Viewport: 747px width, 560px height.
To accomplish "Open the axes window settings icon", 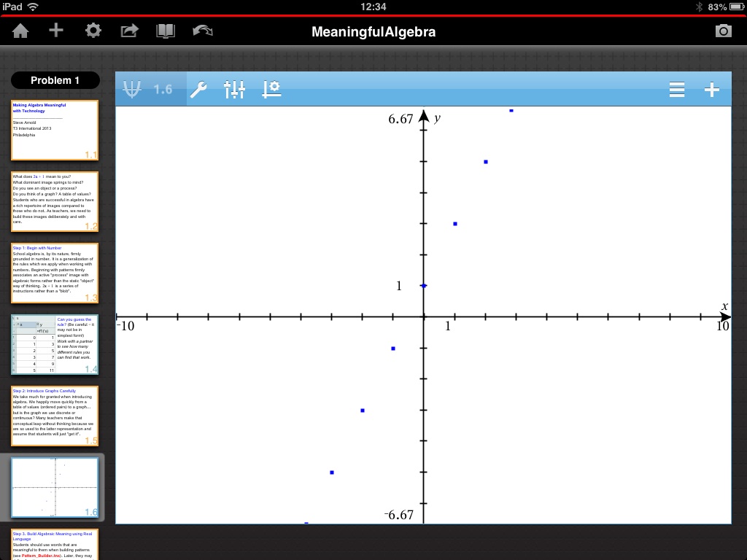I will pyautogui.click(x=271, y=90).
